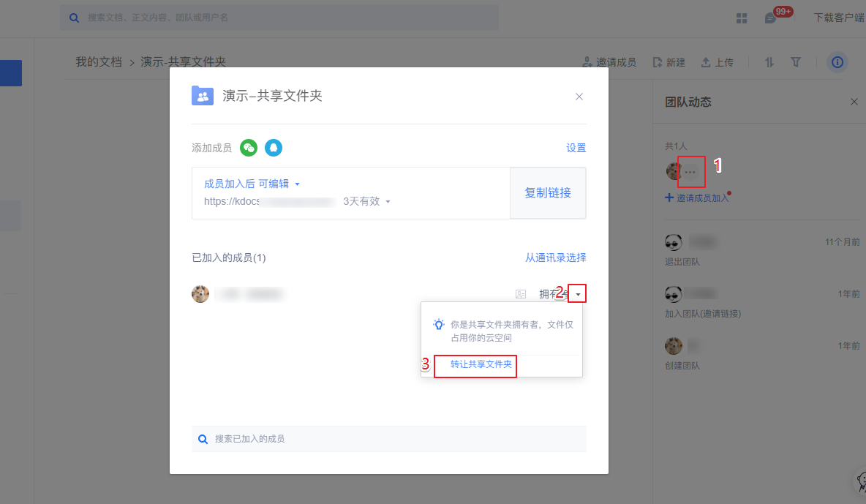Click 复制链接 button

coord(548,193)
